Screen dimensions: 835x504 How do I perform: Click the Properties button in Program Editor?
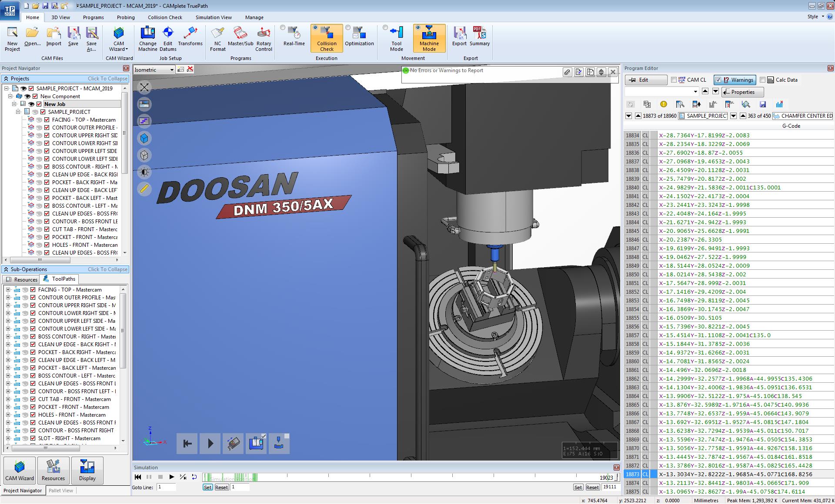pyautogui.click(x=742, y=92)
